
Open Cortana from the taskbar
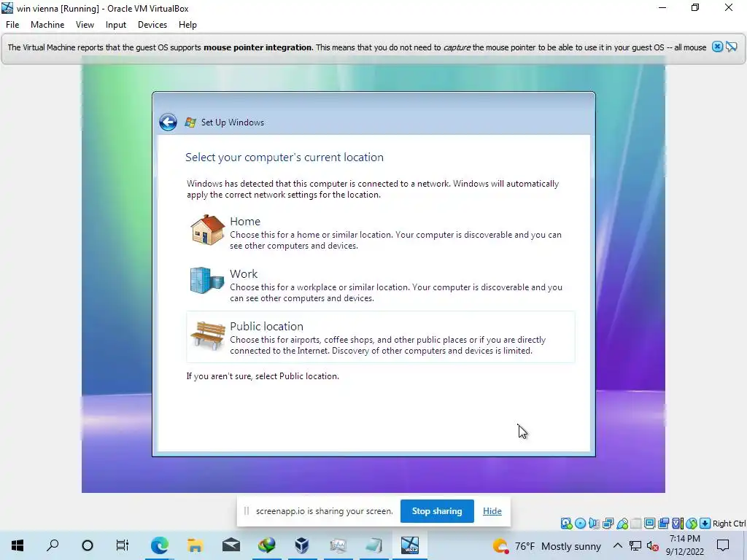(x=88, y=545)
